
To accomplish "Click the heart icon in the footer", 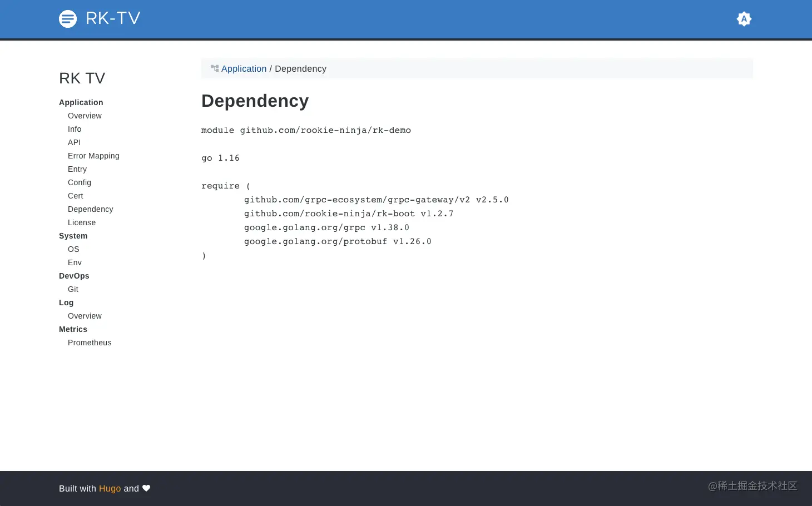I will click(146, 488).
